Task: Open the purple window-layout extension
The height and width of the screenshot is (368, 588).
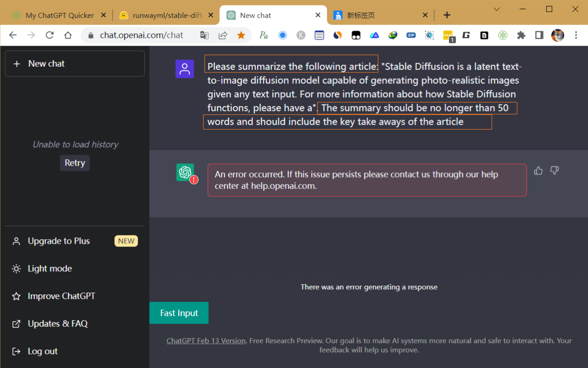Action: tap(319, 35)
